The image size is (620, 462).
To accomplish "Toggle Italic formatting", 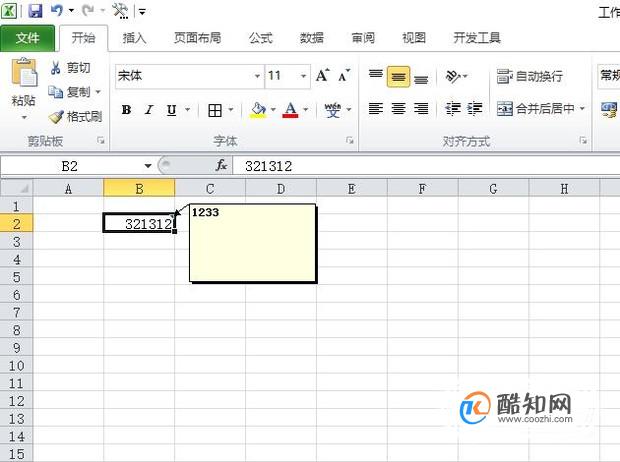I will pyautogui.click(x=149, y=110).
